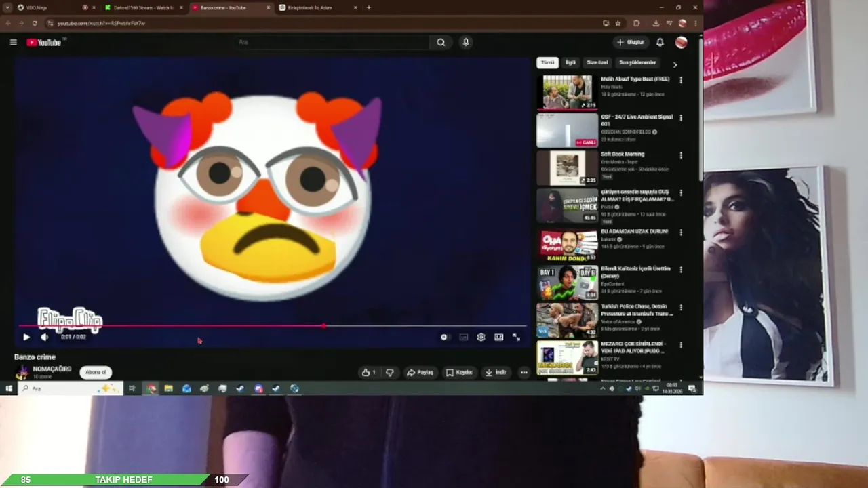Open the Oluştur create button
The width and height of the screenshot is (868, 488).
[631, 42]
